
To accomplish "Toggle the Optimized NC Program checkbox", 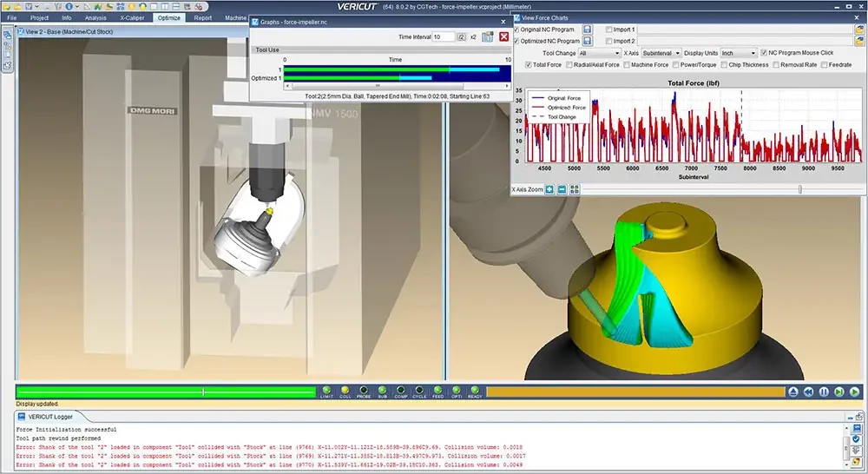I will click(x=516, y=41).
